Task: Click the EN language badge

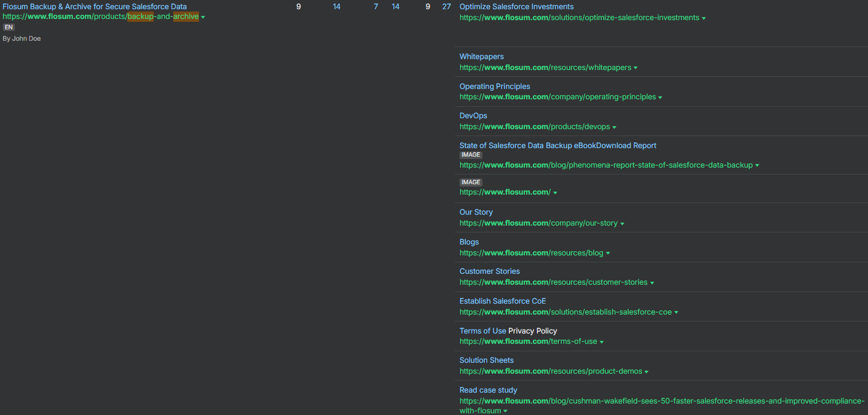Action: [x=9, y=27]
